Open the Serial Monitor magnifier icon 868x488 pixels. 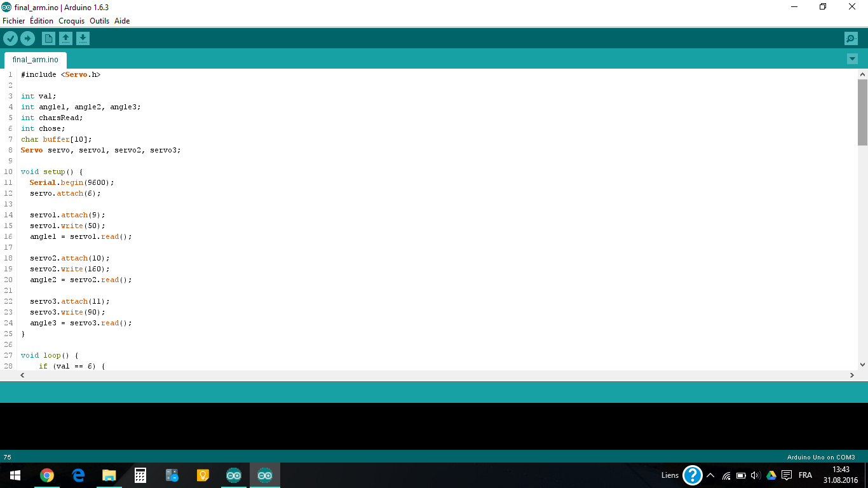(x=851, y=39)
